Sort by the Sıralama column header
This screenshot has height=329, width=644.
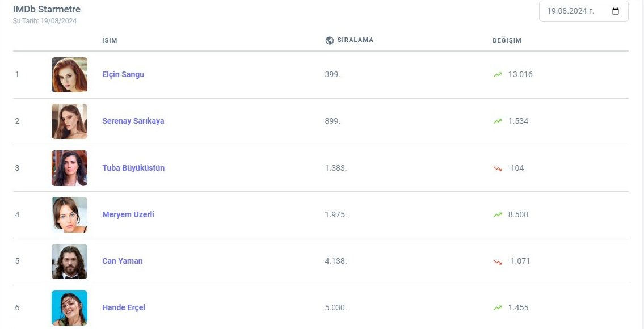point(355,40)
